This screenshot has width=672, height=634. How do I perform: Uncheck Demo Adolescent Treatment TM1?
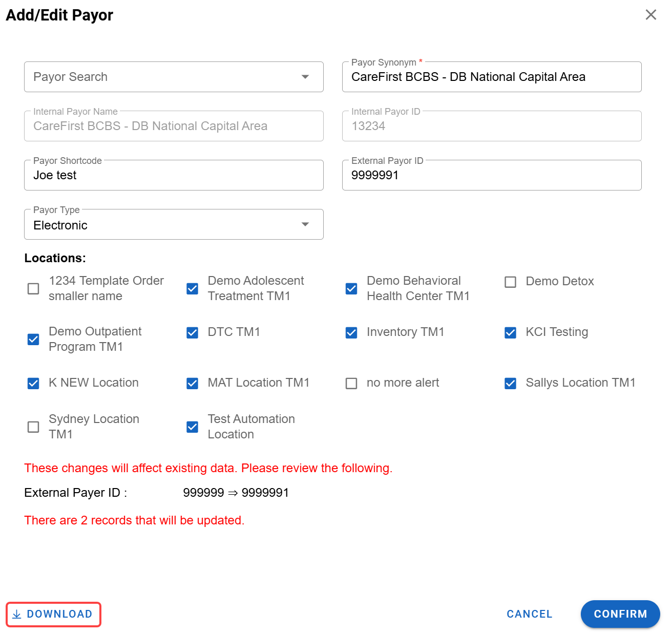tap(193, 289)
